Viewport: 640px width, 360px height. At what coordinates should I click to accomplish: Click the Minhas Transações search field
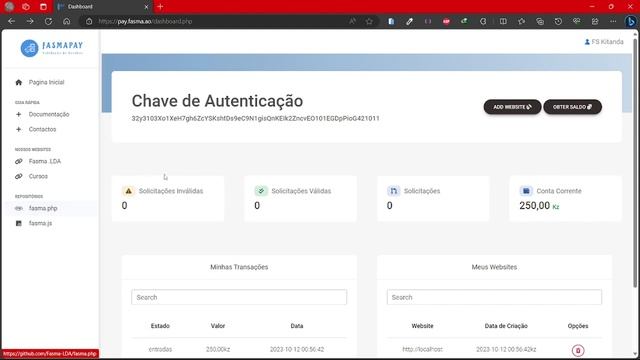coord(239,297)
